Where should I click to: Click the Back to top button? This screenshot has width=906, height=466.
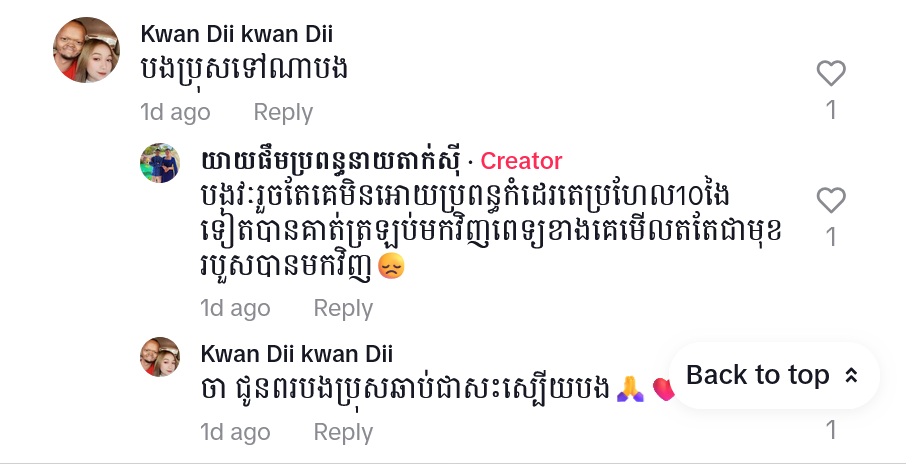pos(774,376)
